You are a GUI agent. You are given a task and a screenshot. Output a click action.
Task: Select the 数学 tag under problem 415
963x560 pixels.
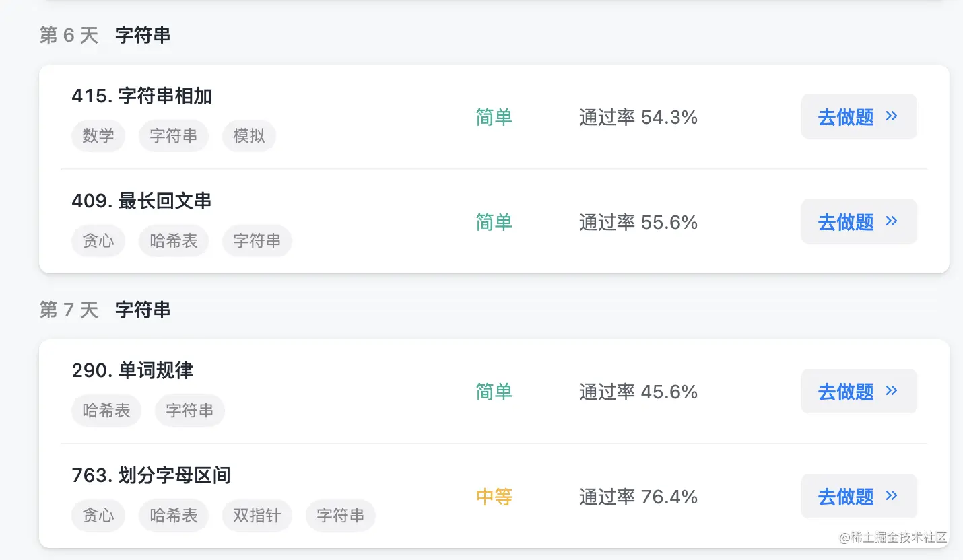98,136
